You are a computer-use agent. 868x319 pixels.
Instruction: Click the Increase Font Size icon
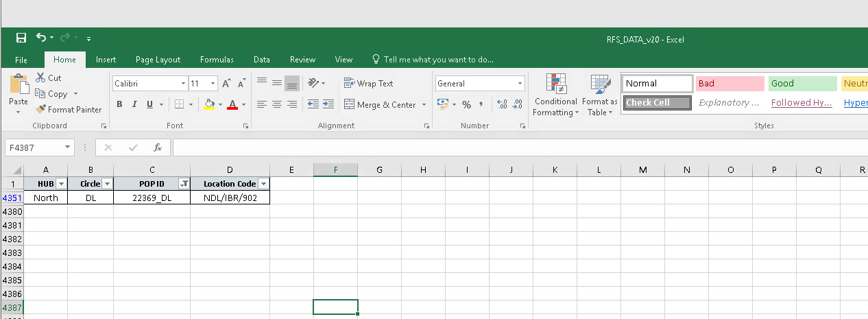tap(227, 84)
